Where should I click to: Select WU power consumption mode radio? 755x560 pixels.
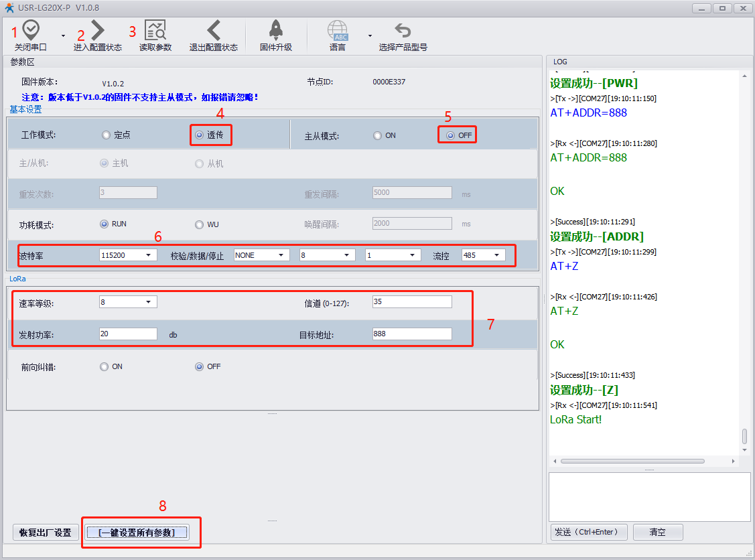coord(199,224)
